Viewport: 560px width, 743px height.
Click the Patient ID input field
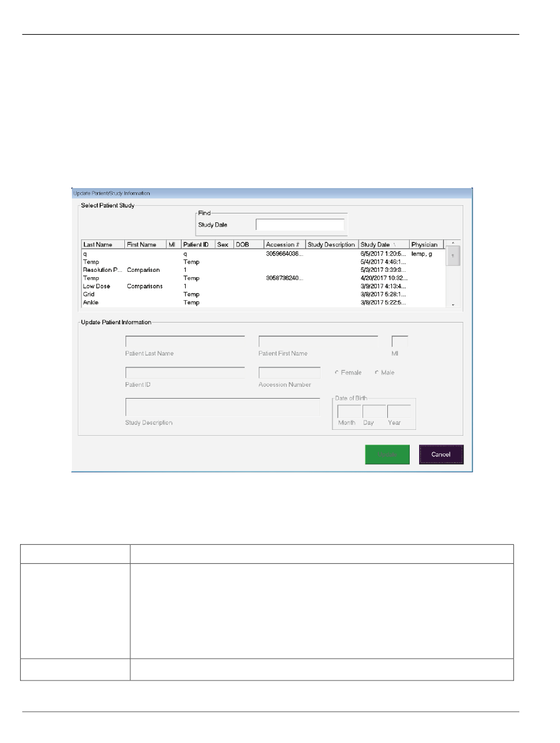[185, 373]
